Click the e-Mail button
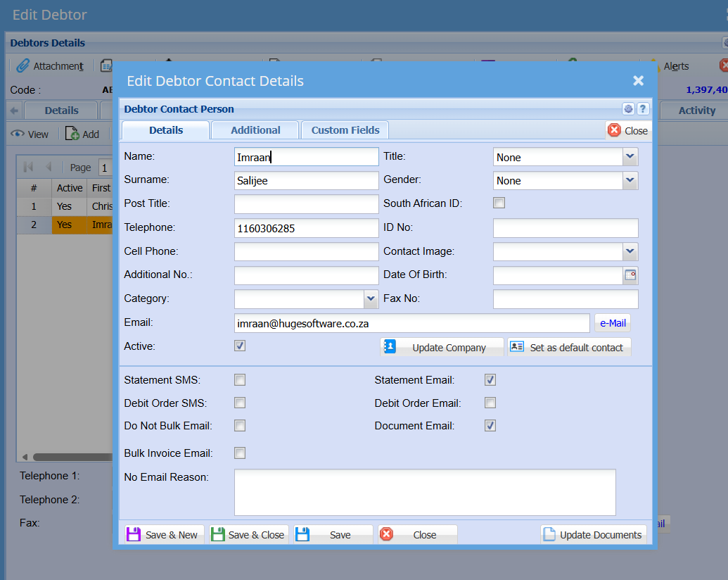 point(613,323)
